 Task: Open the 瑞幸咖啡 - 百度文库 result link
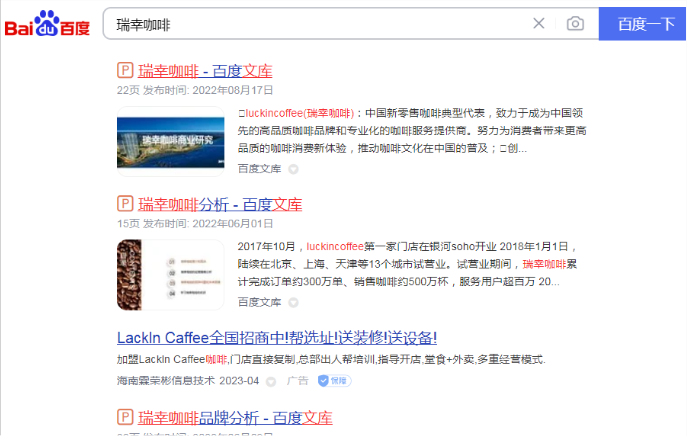pos(205,71)
